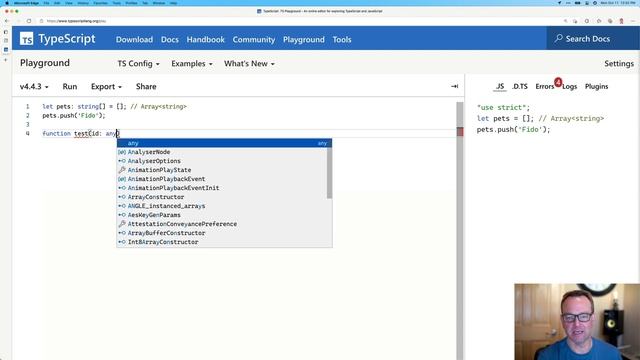
Task: Open the Apple menu
Action: (7, 3)
